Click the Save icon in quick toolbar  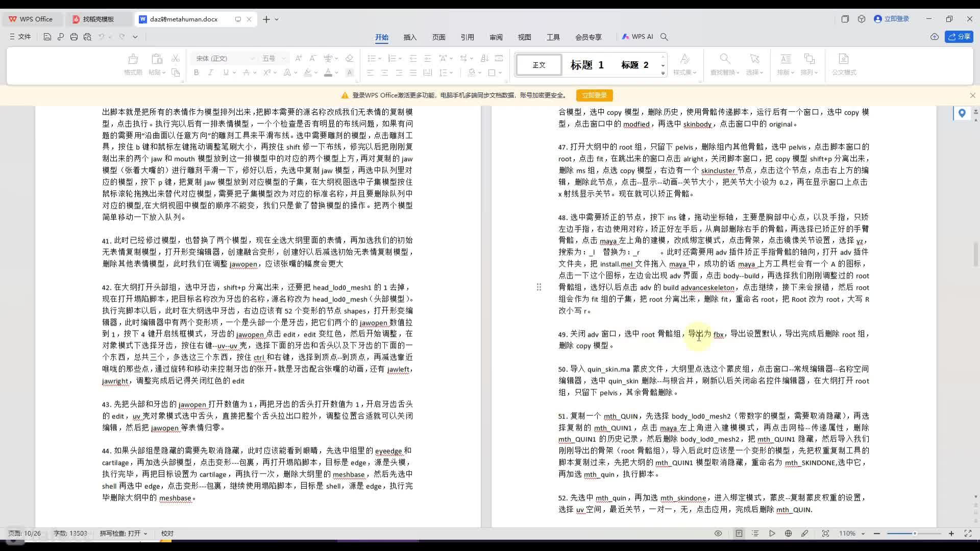(47, 37)
